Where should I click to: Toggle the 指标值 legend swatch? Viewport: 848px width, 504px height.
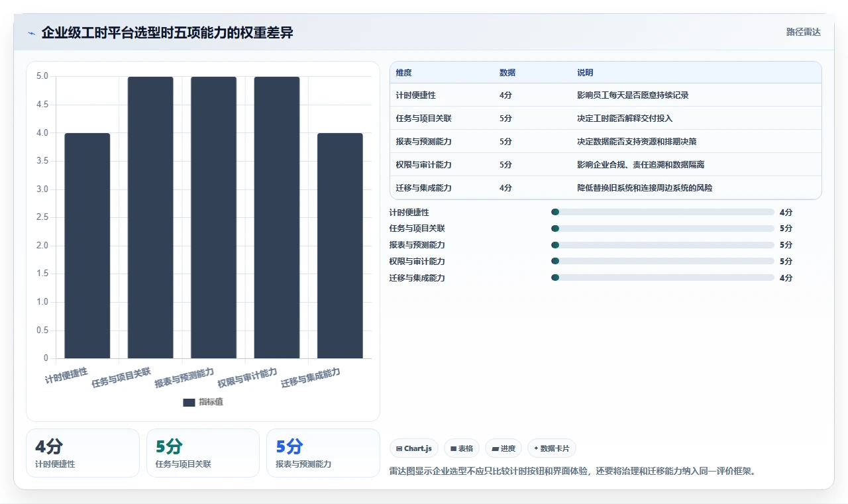[x=189, y=402]
